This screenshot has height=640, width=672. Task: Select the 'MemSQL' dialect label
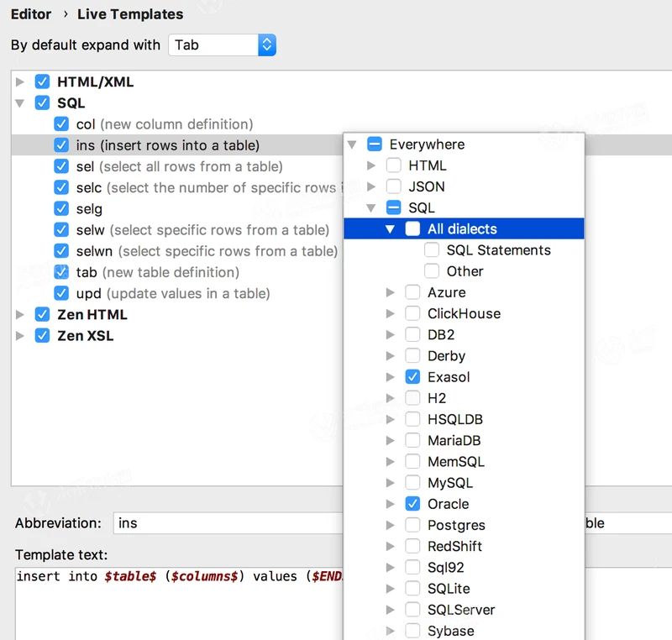(x=456, y=462)
